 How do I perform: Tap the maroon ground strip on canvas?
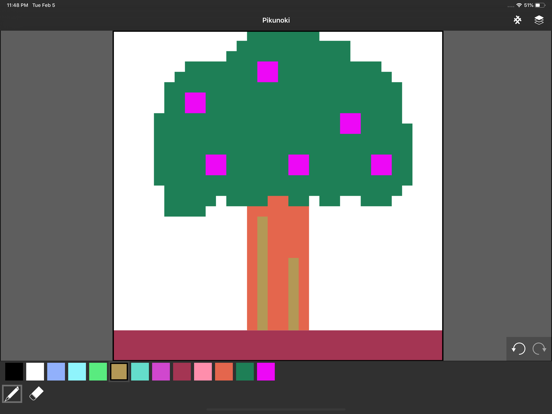(x=278, y=345)
